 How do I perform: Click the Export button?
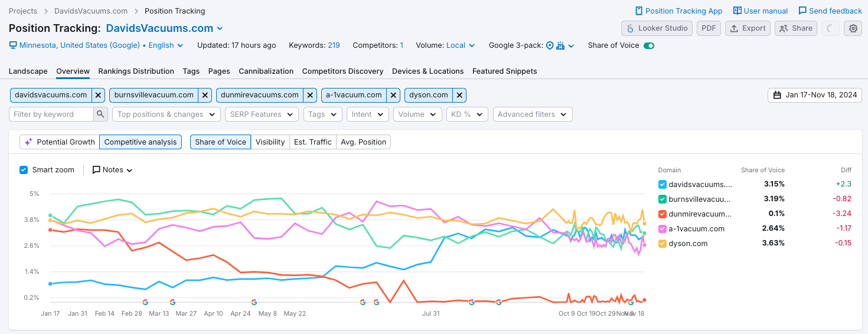(x=748, y=28)
